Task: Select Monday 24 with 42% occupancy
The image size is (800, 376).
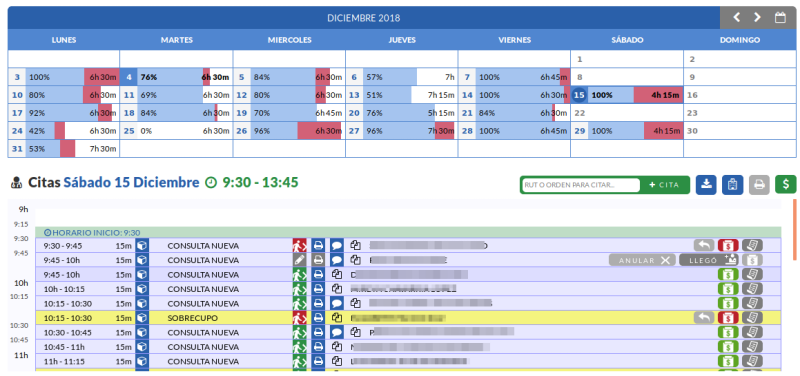Action: [x=64, y=131]
